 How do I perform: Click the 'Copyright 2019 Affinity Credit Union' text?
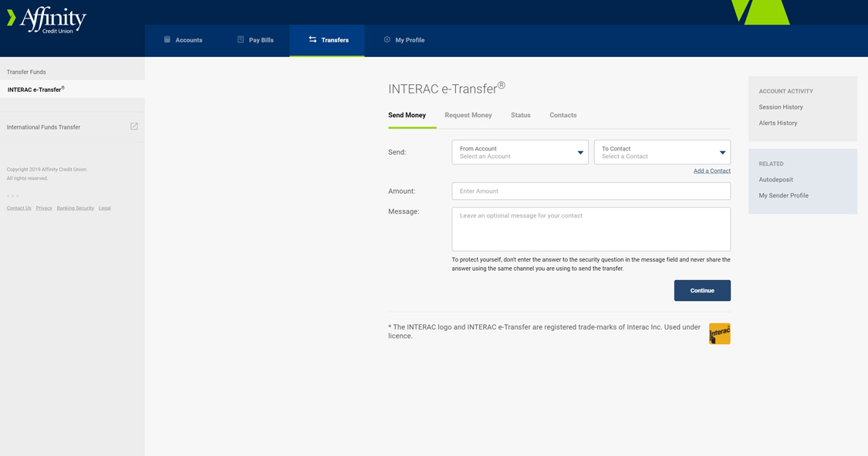pos(47,169)
